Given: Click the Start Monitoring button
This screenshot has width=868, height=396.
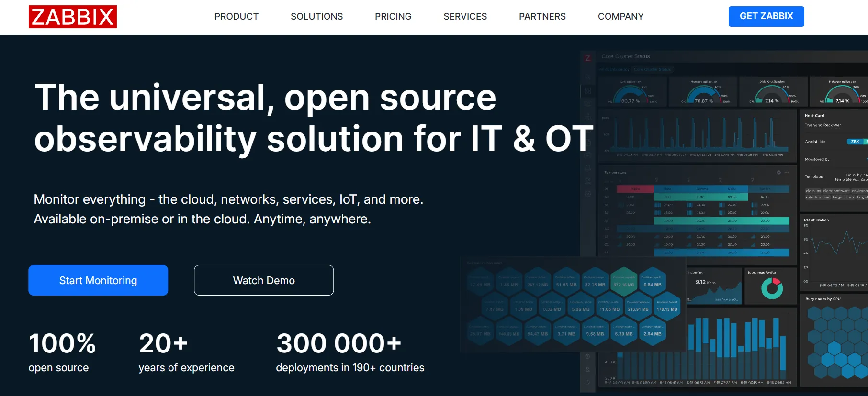Looking at the screenshot, I should pyautogui.click(x=98, y=280).
